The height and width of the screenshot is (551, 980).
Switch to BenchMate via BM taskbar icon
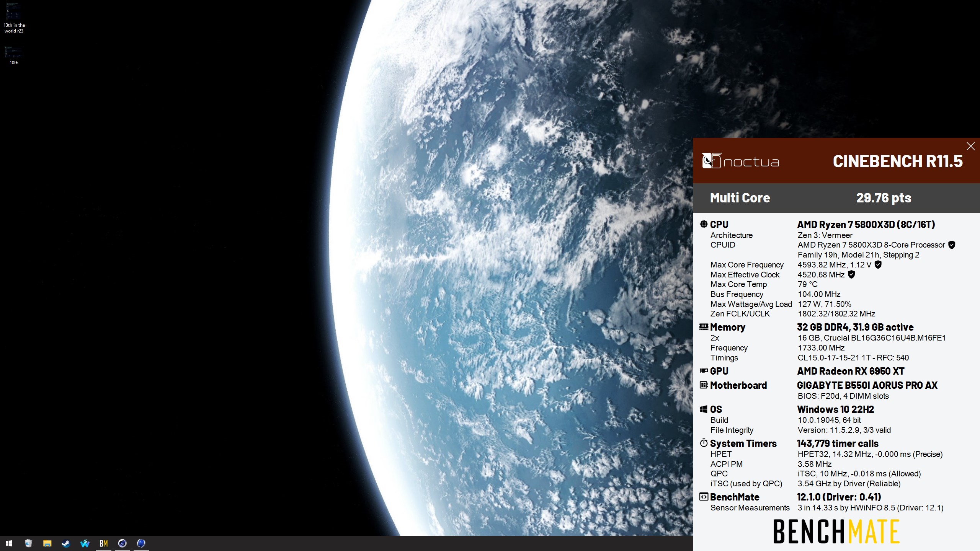pos(103,543)
